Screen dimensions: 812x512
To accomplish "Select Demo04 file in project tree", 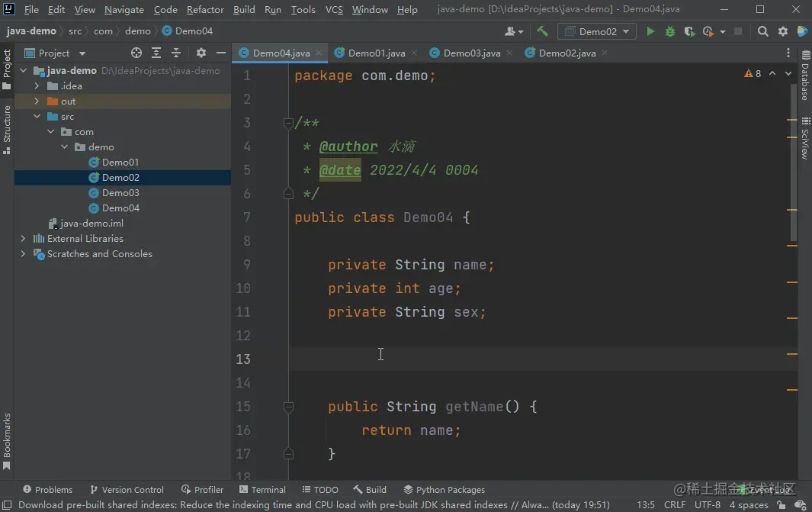I will (120, 208).
